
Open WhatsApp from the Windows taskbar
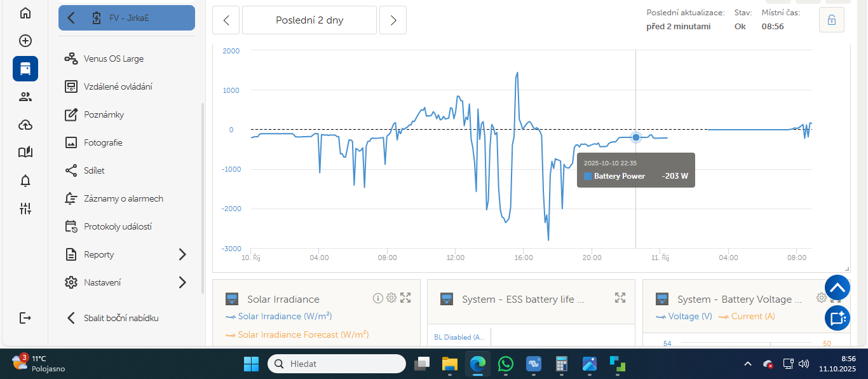(x=506, y=364)
